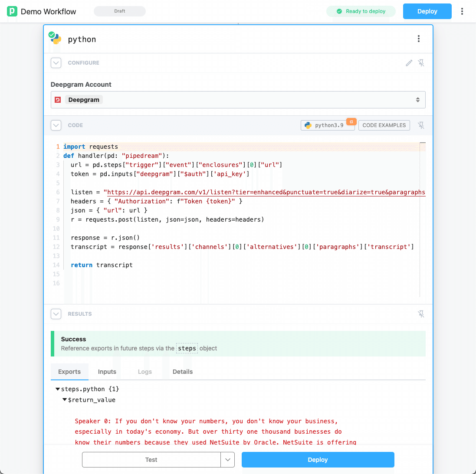Click the orange alpha badge on python3.9
This screenshot has width=476, height=474.
(x=351, y=122)
